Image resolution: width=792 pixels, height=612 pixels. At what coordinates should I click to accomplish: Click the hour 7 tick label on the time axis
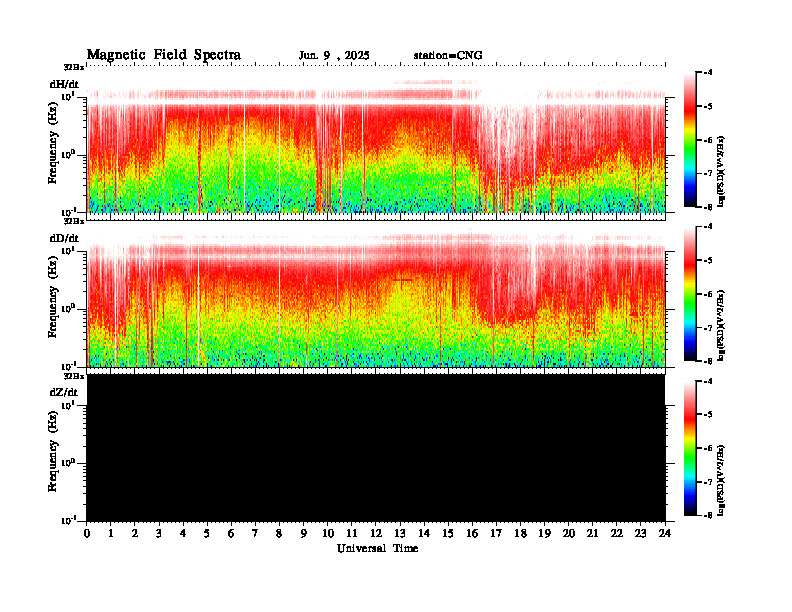coord(256,534)
